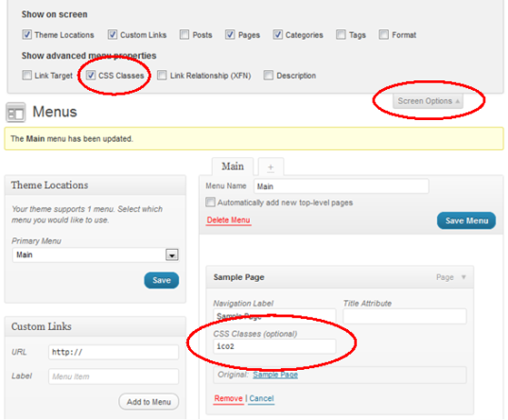Click the Custom Links panel header
The height and width of the screenshot is (420, 508).
click(x=96, y=326)
